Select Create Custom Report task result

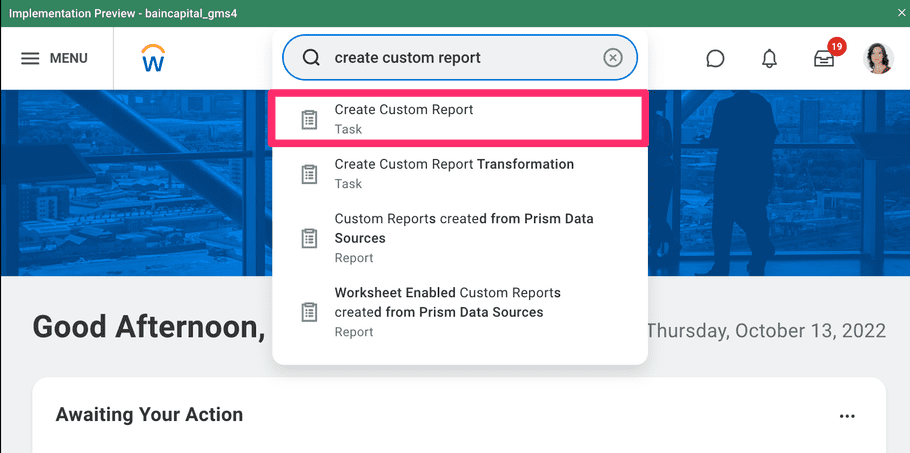click(x=459, y=119)
